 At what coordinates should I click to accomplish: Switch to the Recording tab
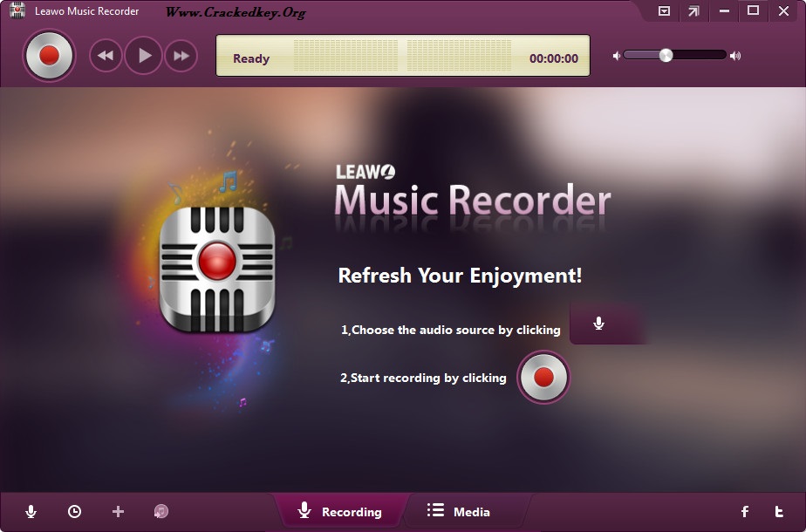[x=340, y=511]
